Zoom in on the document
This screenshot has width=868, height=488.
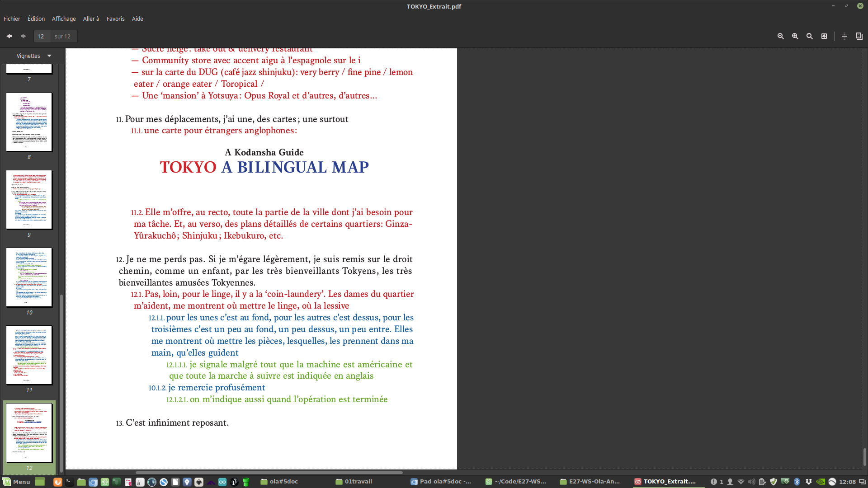point(795,36)
